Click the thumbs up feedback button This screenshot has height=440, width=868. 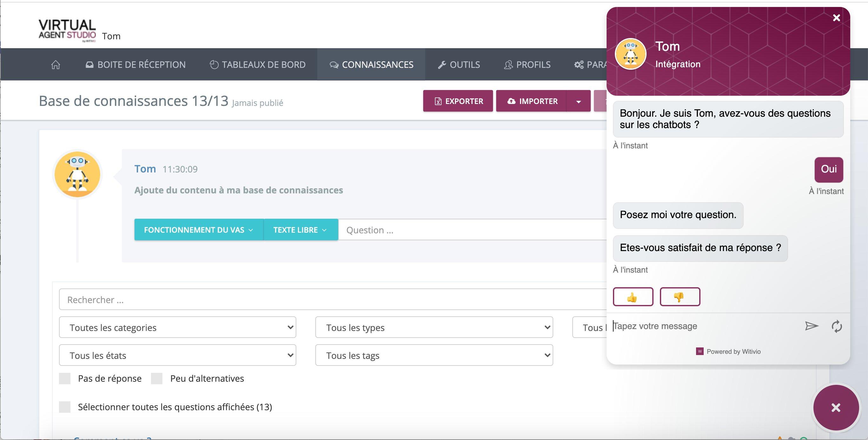(633, 297)
